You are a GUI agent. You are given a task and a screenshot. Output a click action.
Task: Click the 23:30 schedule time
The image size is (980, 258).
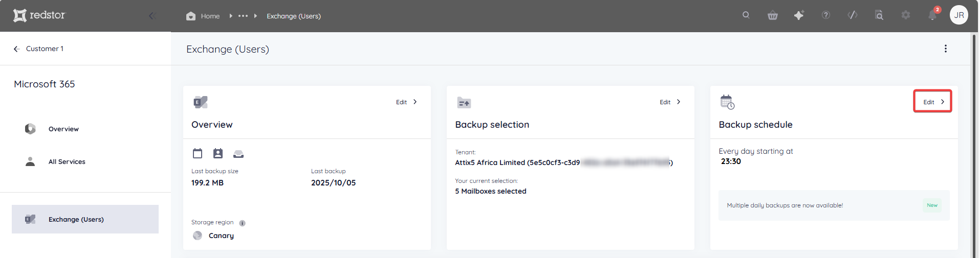coord(731,161)
